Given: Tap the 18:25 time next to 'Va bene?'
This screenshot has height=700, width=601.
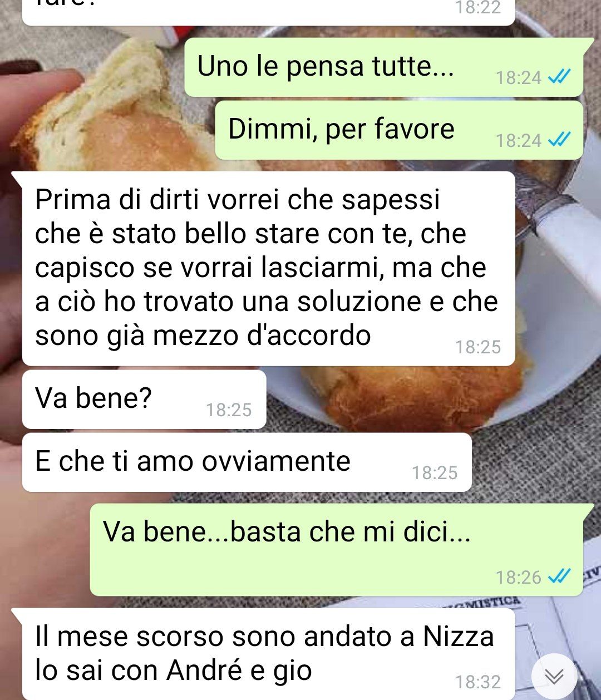Looking at the screenshot, I should [229, 410].
